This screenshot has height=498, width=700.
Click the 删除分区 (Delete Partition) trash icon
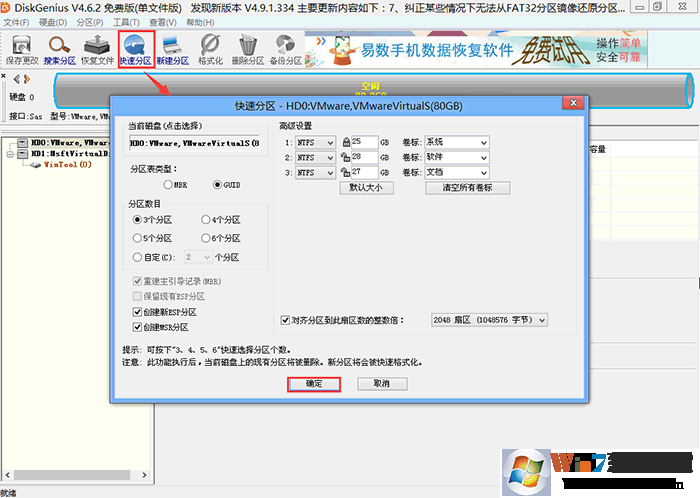pos(248,48)
